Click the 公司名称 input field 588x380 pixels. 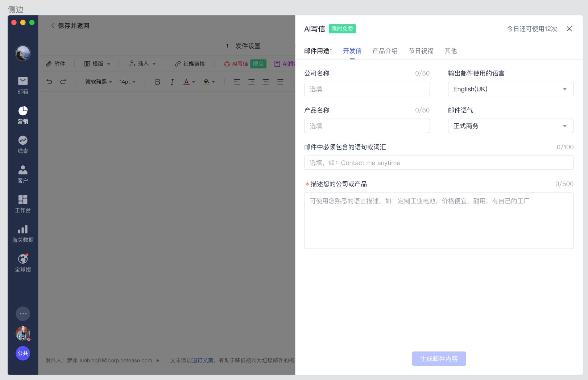[x=367, y=89]
